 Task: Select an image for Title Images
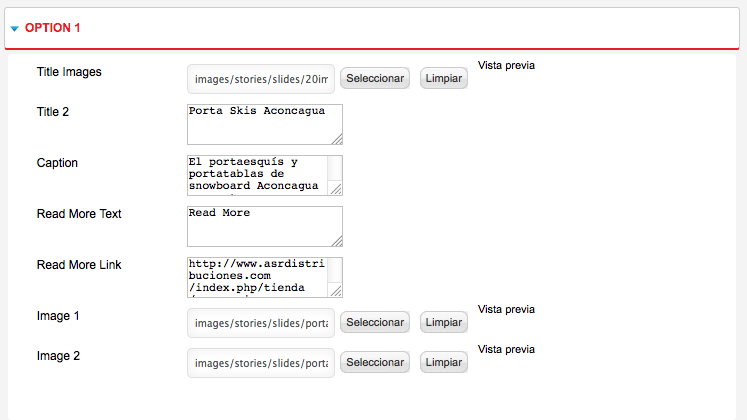point(375,78)
